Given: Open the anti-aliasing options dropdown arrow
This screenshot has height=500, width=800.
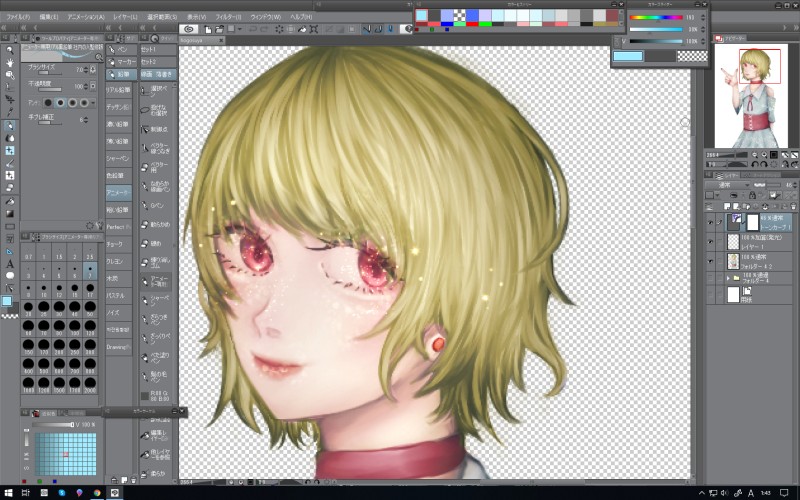Looking at the screenshot, I should 93,103.
